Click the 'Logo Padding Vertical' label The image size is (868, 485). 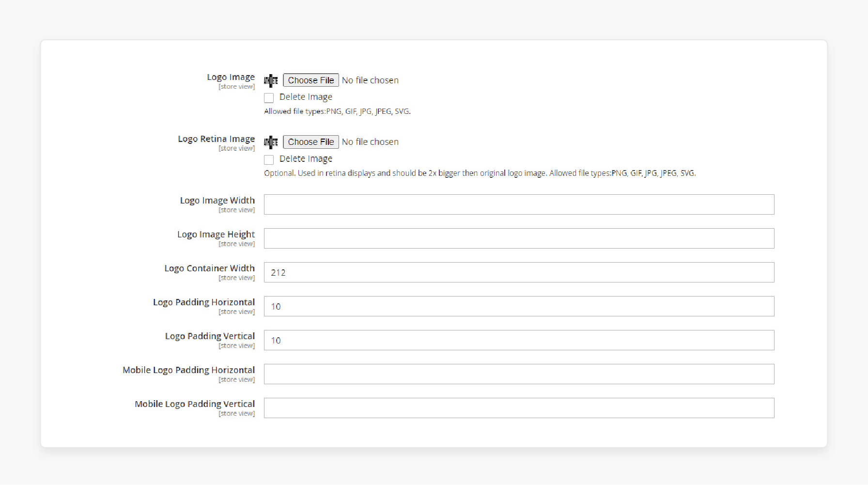coord(210,336)
